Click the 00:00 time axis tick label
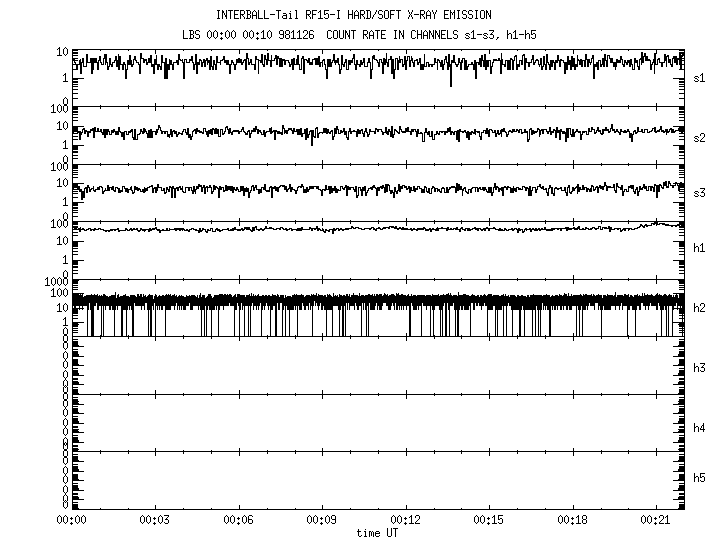The height and width of the screenshot is (550, 720). click(70, 521)
